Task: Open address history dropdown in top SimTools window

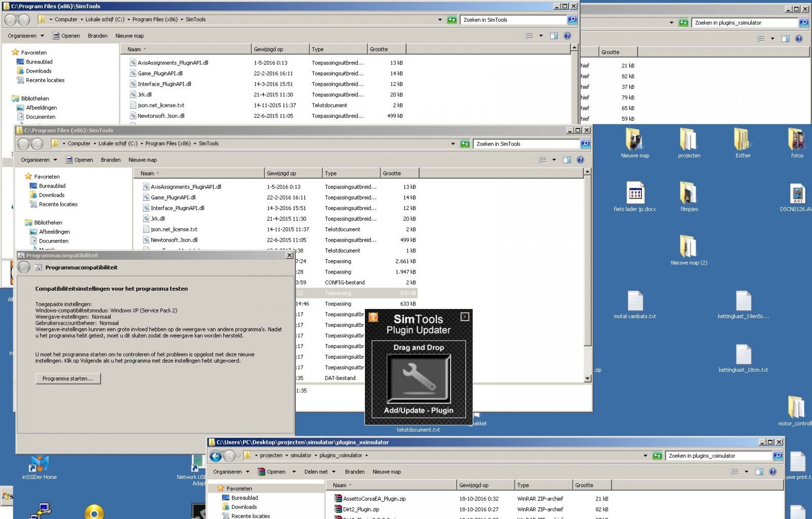Action: pyautogui.click(x=440, y=20)
